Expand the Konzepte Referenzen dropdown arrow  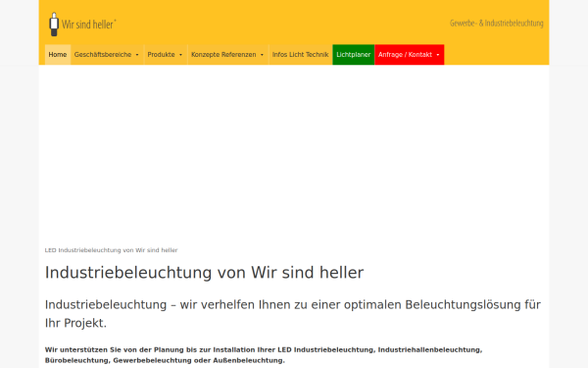point(262,55)
